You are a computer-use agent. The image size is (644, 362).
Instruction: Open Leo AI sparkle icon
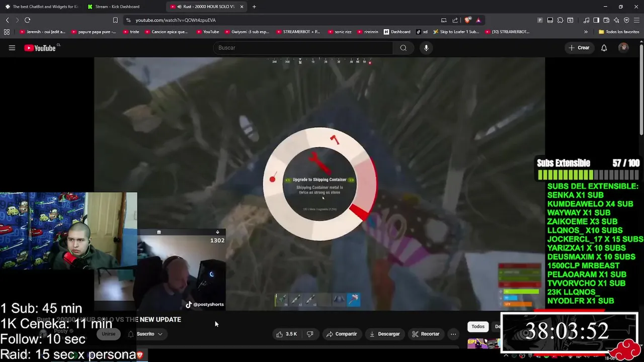click(616, 20)
